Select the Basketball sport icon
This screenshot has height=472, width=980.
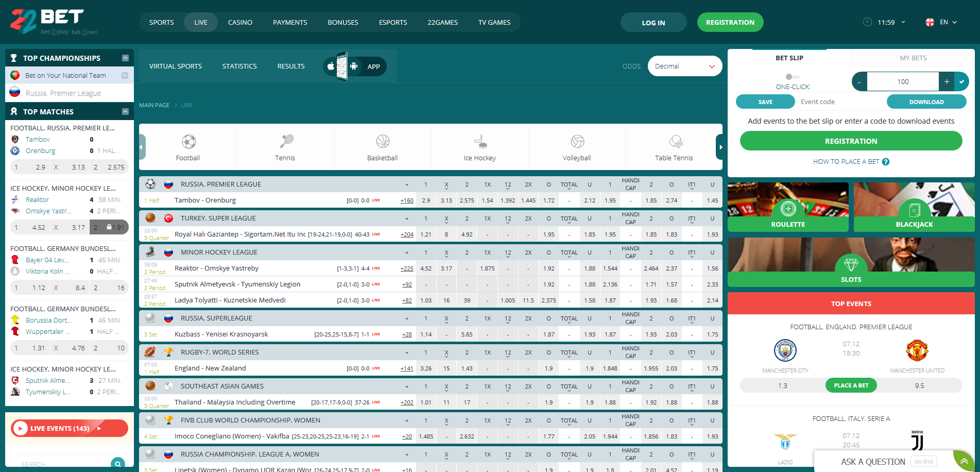pos(383,141)
